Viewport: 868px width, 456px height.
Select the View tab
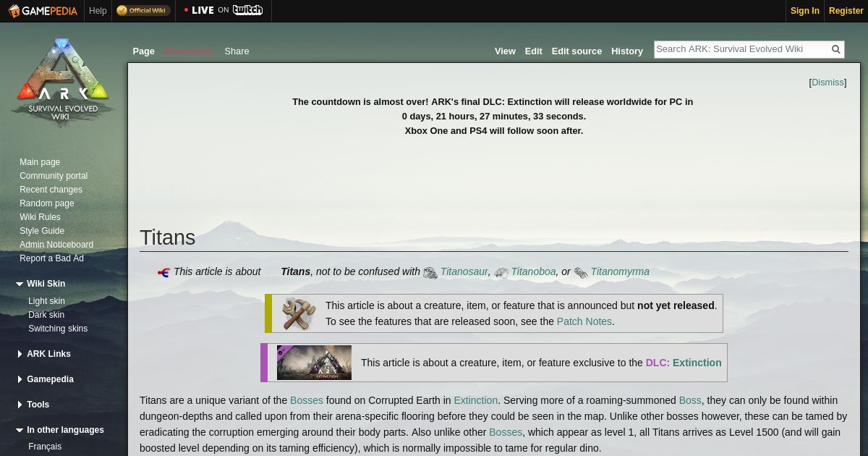505,51
